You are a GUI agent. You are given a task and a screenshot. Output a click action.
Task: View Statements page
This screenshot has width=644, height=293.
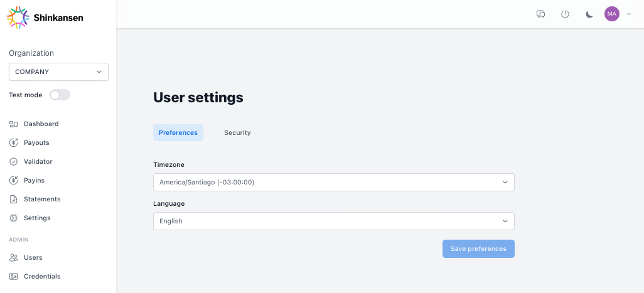pos(42,199)
